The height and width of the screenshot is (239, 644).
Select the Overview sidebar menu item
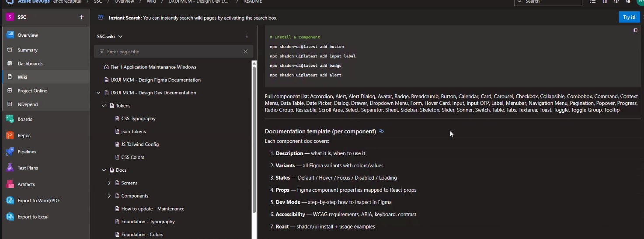[45, 35]
